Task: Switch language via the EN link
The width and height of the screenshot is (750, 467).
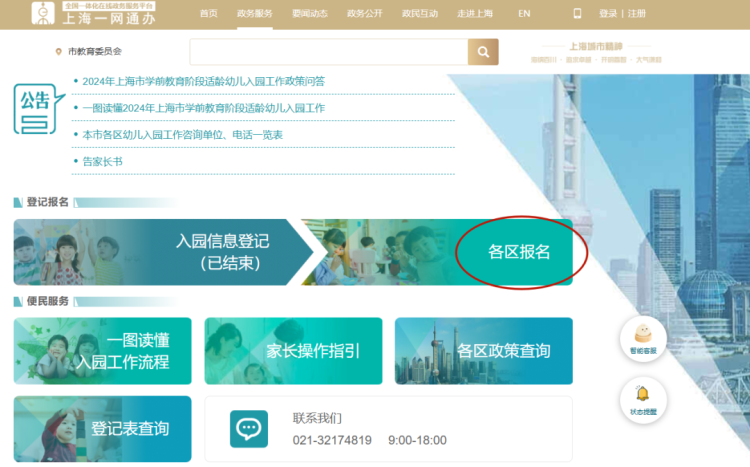Action: click(x=524, y=14)
